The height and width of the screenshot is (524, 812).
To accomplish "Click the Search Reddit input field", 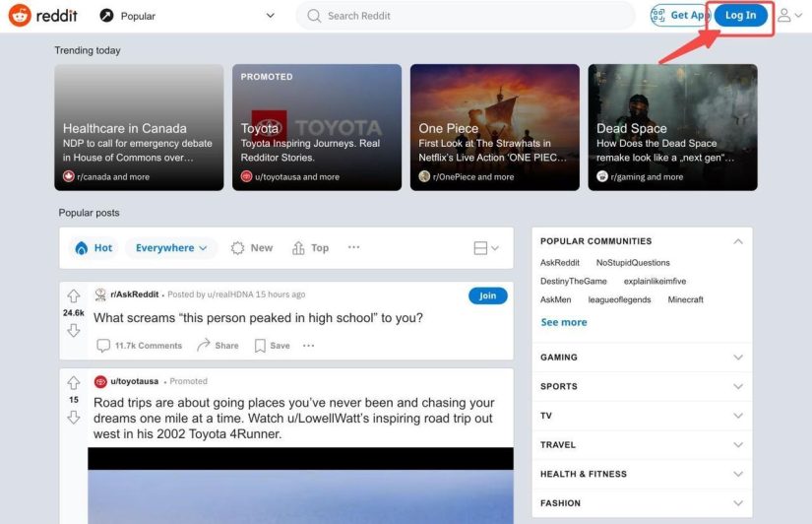I will 465,16.
